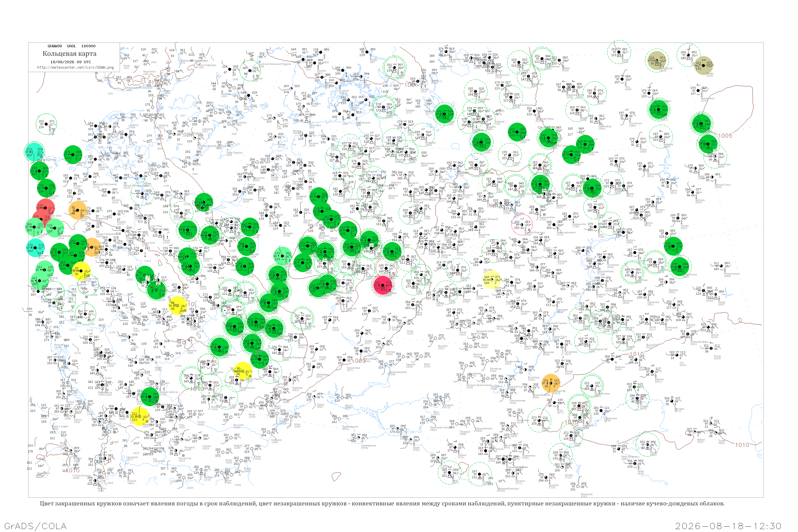Screen dimensions: 798x532
Task: Select the orange station circle at Чёрный Яр
Action: pos(551,383)
